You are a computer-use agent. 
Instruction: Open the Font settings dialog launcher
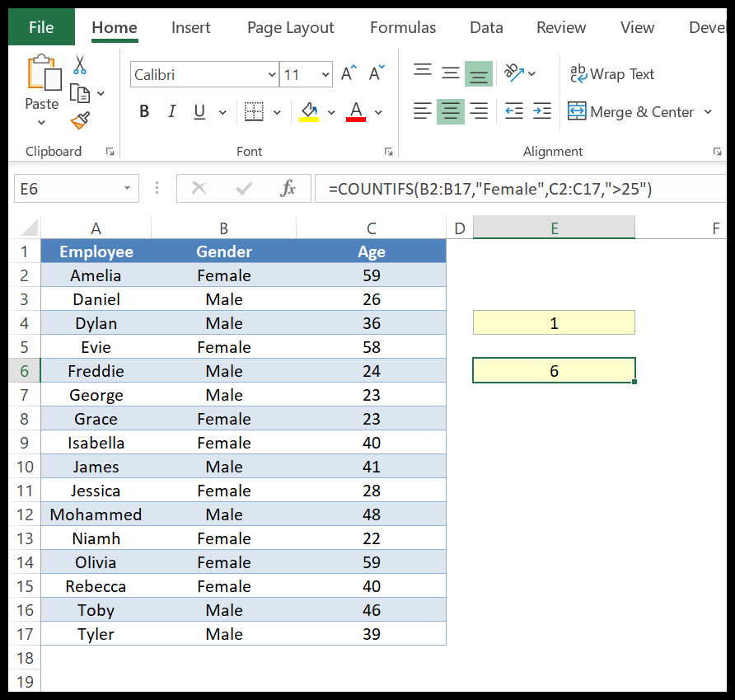[x=388, y=152]
